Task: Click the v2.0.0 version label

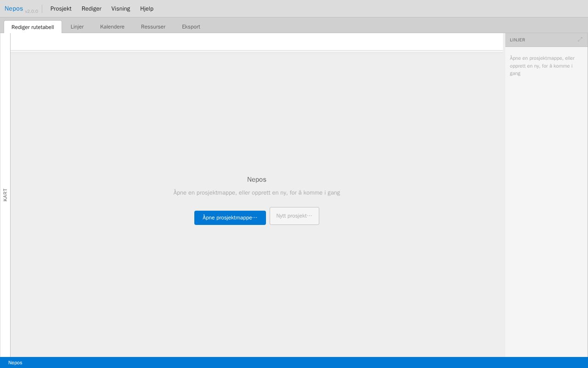Action: (x=32, y=11)
